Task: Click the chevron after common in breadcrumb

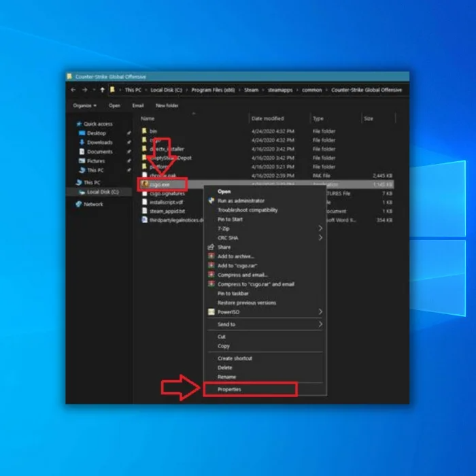Action: coord(326,90)
